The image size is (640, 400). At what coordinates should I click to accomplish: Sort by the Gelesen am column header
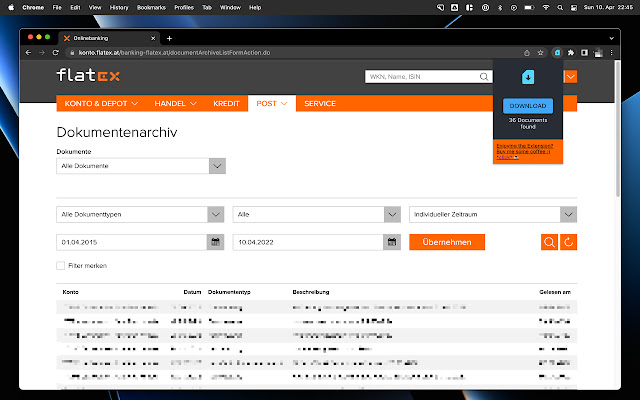(555, 292)
